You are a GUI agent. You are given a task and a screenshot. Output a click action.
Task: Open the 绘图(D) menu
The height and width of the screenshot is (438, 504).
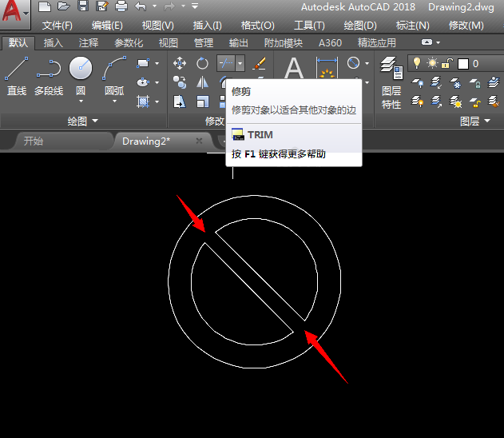[x=360, y=26]
